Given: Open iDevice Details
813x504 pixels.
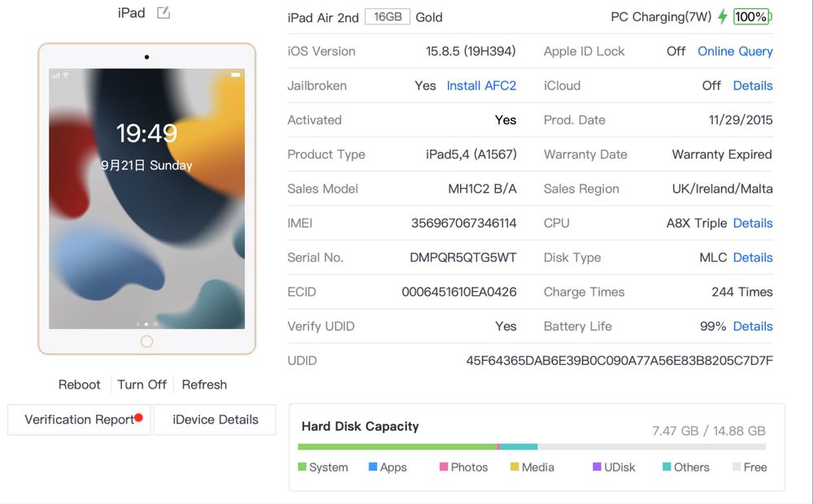Looking at the screenshot, I should pos(215,419).
